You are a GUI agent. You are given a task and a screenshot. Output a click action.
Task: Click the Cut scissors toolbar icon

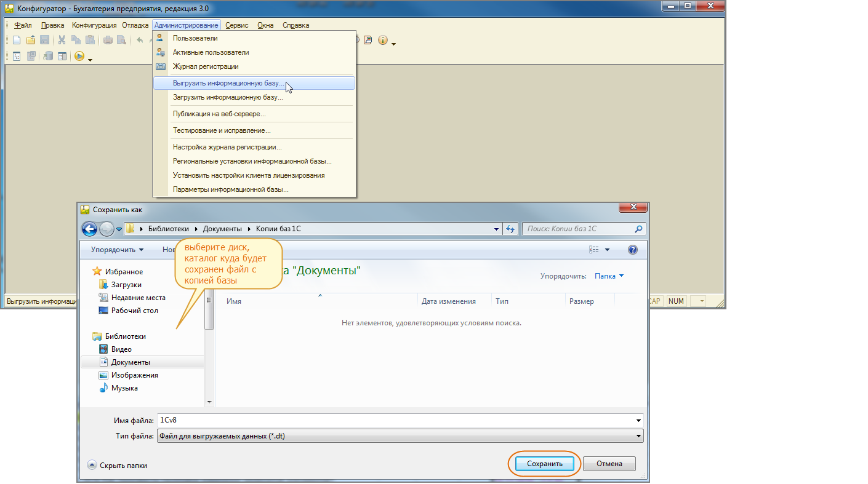tap(62, 41)
